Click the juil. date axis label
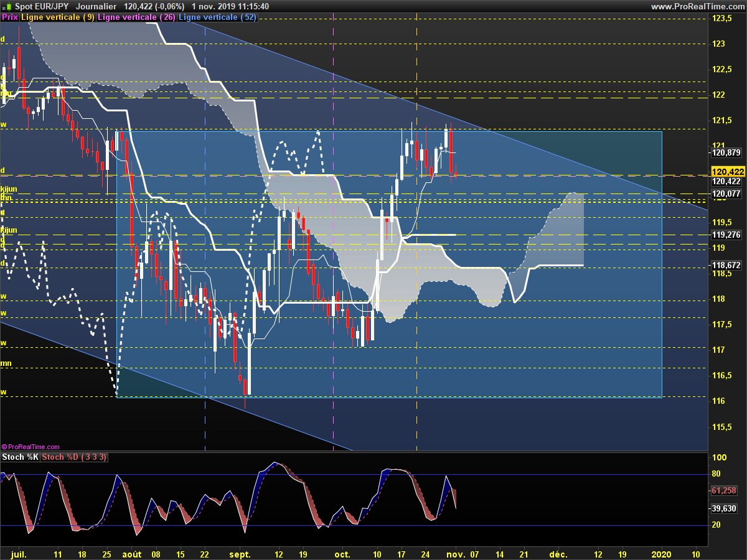This screenshot has height=560, width=747. (19, 553)
